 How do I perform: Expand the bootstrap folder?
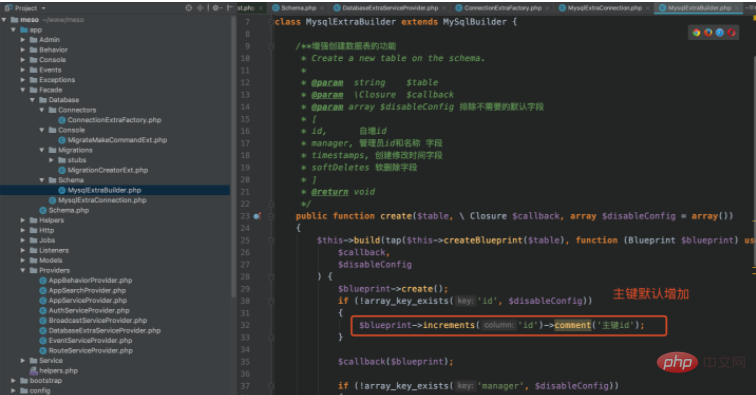[x=14, y=381]
